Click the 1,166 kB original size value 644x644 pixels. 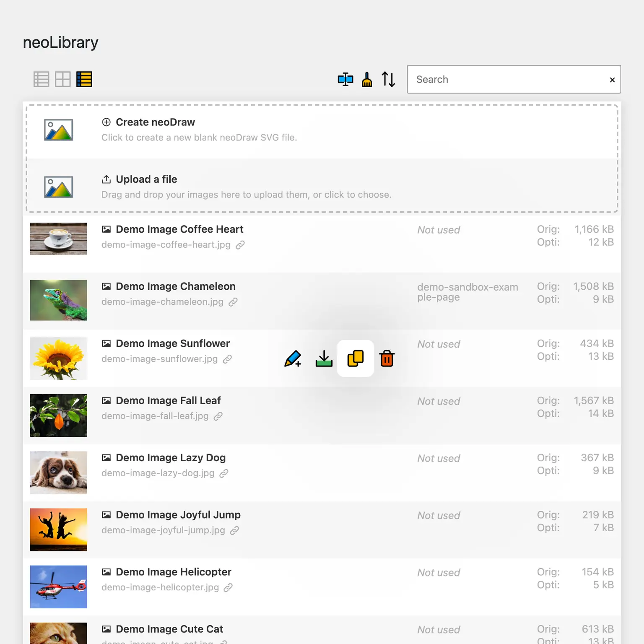(x=594, y=229)
